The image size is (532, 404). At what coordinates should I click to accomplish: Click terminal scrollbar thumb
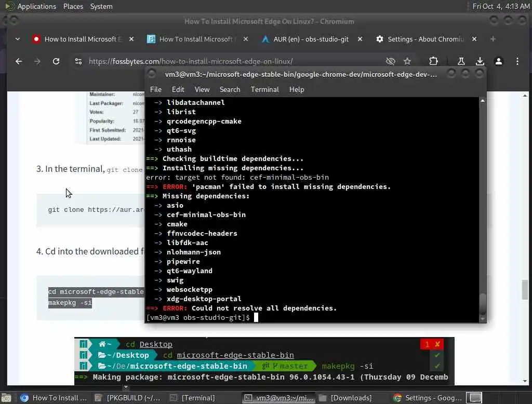click(x=483, y=304)
